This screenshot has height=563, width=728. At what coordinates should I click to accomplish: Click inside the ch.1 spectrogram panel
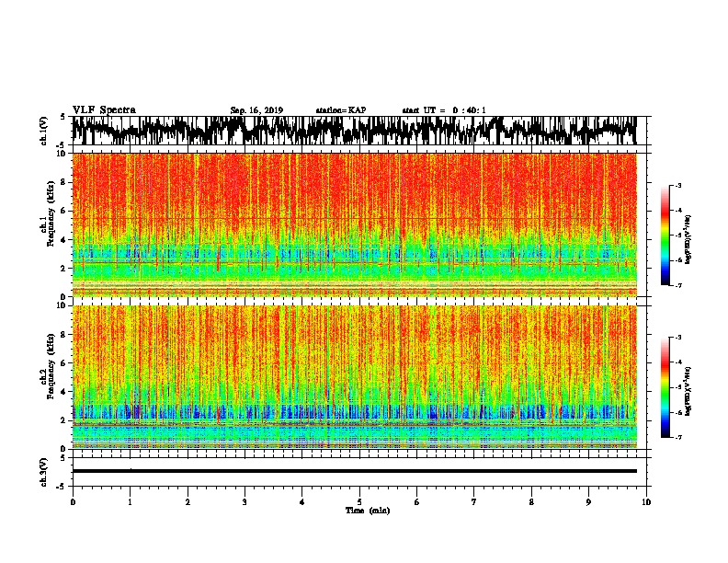[354, 224]
